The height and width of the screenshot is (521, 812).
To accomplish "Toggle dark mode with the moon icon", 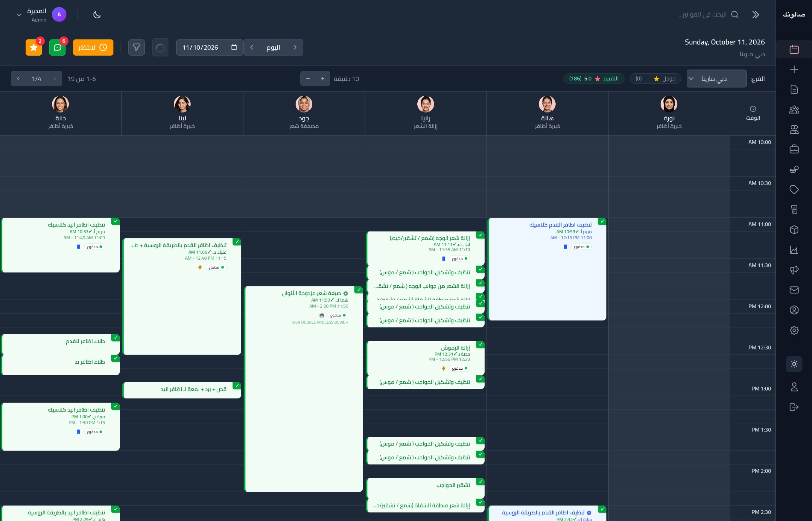I will tap(97, 15).
